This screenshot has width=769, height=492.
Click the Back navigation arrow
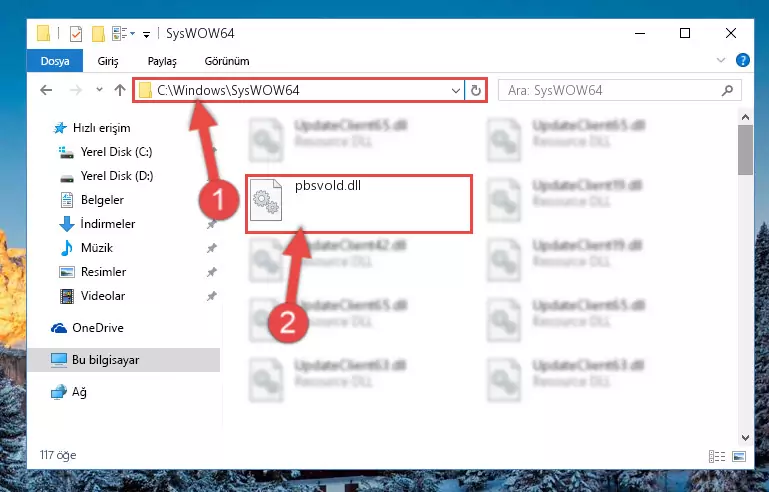46,90
